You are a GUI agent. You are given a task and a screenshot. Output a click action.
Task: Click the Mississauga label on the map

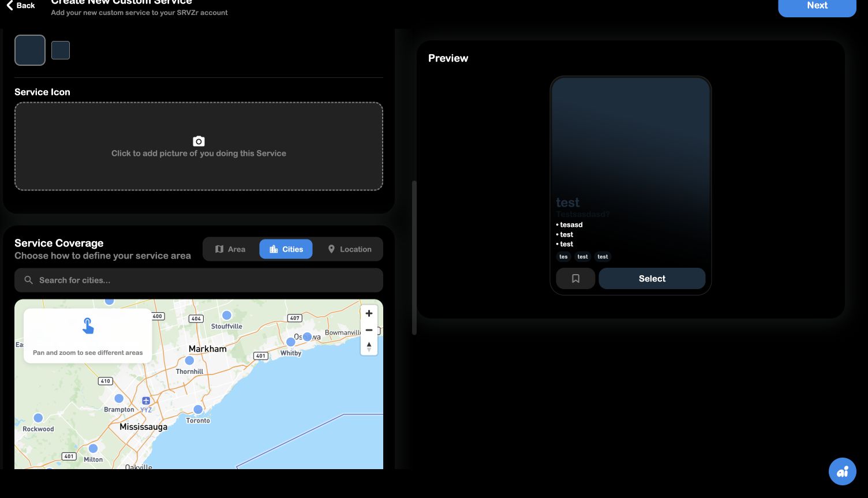[144, 427]
